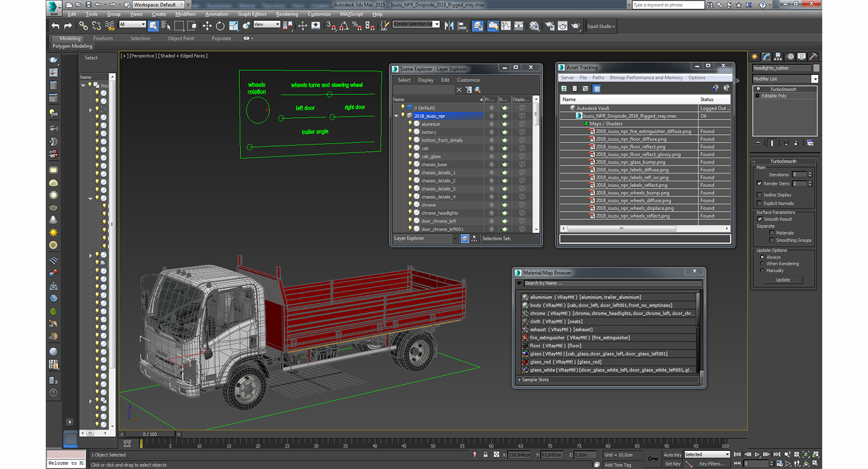The image size is (868, 469).
Task: Open the Hierarchy command panel tab
Action: point(778,56)
